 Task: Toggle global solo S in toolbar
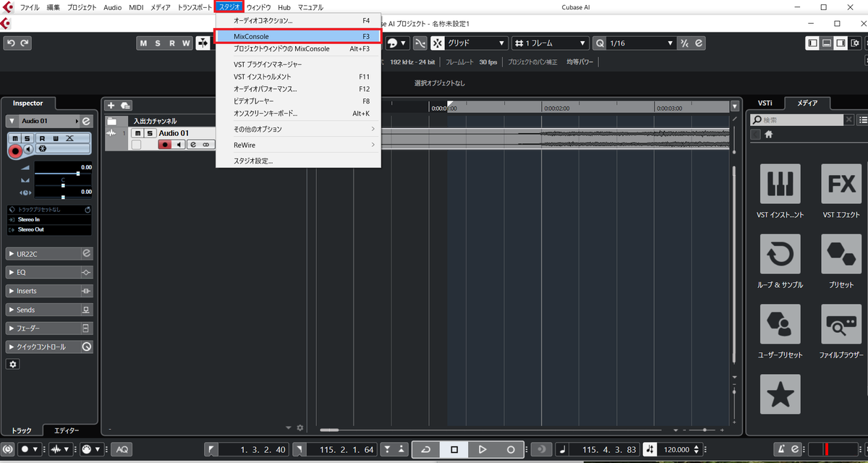click(158, 43)
